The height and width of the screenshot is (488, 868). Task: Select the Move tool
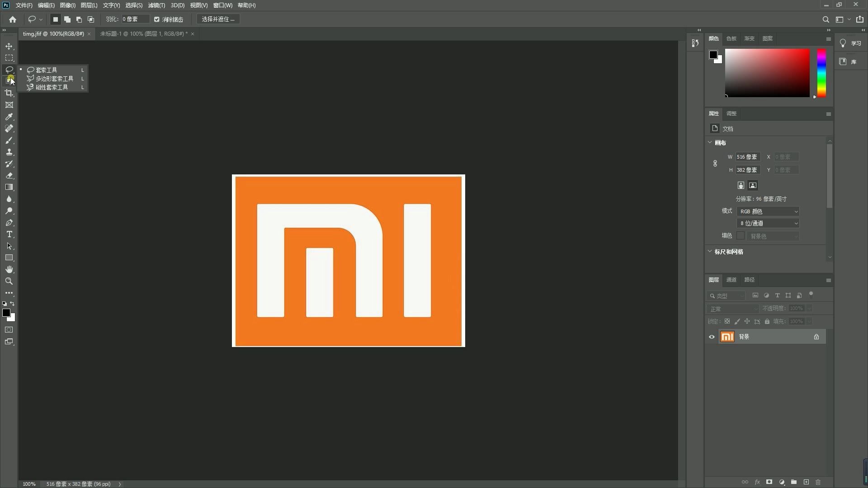9,46
